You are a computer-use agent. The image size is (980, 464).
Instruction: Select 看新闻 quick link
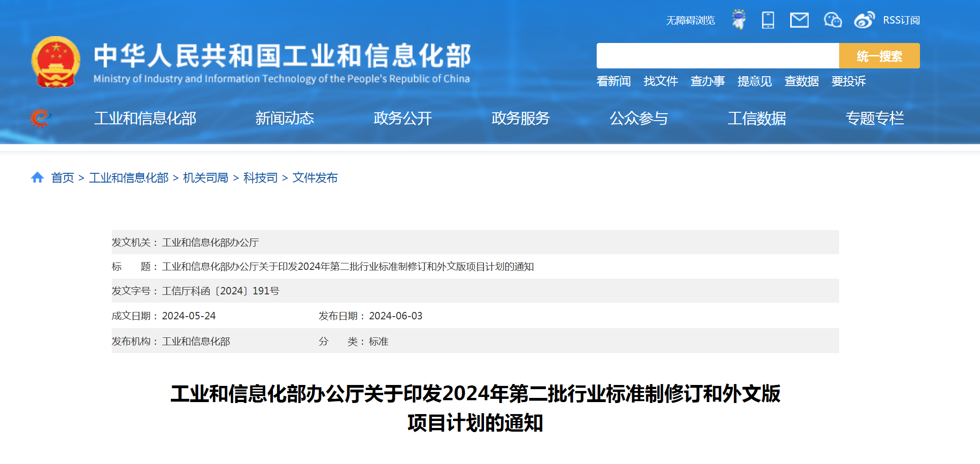click(613, 81)
